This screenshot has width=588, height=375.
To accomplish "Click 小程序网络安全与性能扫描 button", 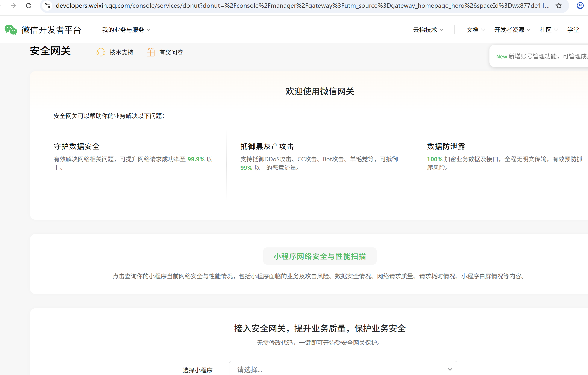I will (x=320, y=256).
